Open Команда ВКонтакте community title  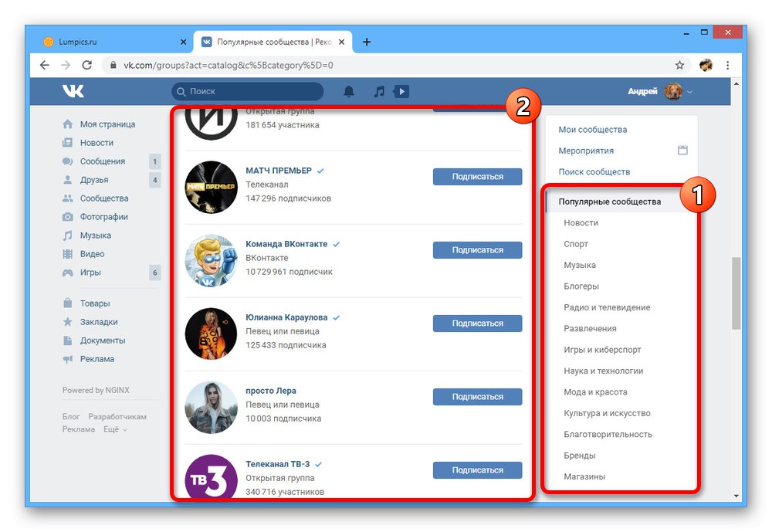click(x=286, y=244)
